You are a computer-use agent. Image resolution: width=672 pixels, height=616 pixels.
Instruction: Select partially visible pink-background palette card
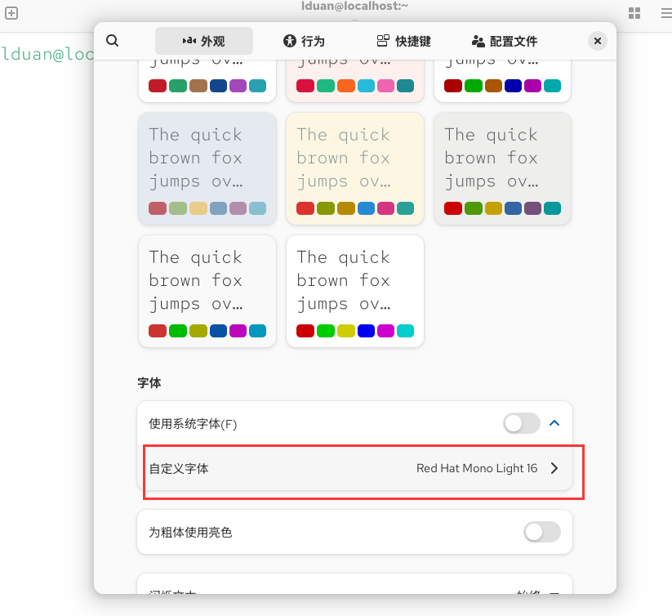[x=355, y=81]
